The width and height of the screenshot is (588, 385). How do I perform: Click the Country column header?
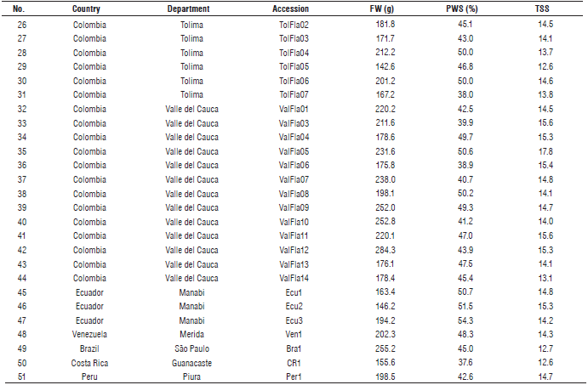(90, 8)
